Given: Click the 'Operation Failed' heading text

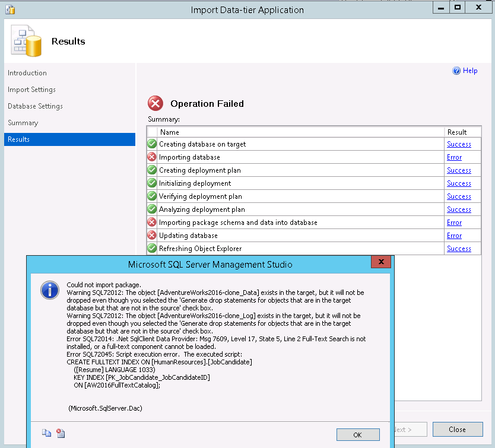Looking at the screenshot, I should tap(207, 104).
